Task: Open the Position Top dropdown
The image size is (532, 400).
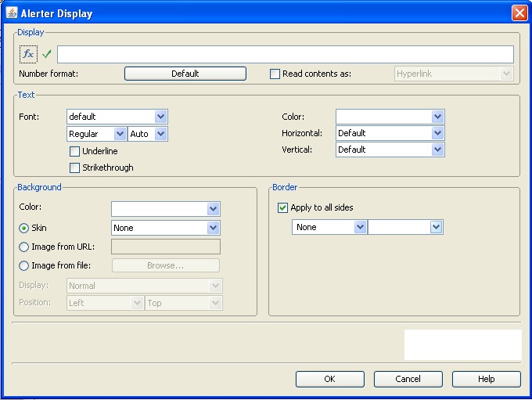Action: click(184, 303)
